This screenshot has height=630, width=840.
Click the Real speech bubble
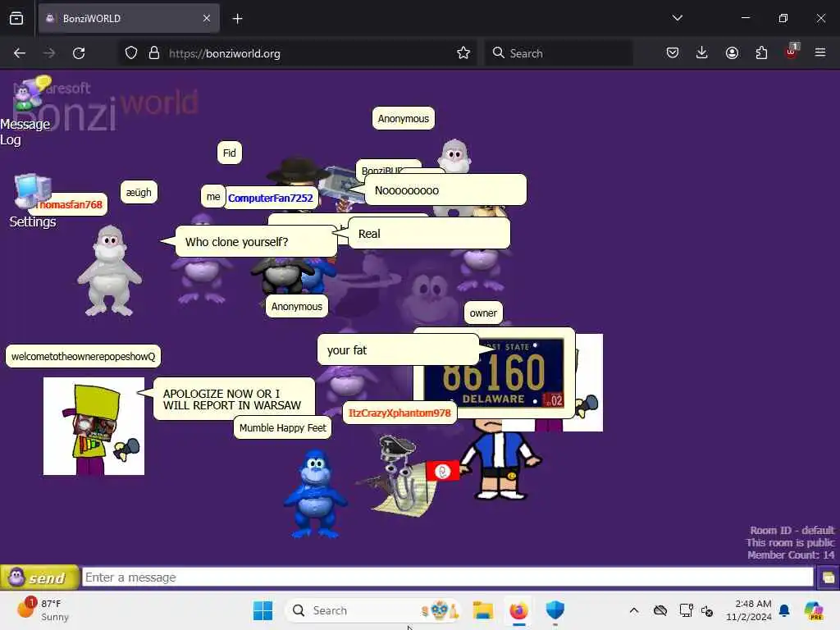click(429, 234)
